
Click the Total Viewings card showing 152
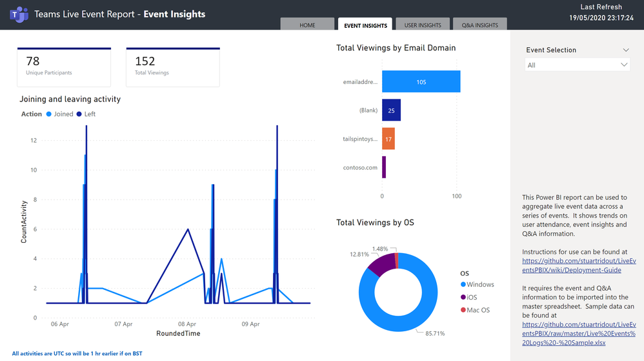tap(173, 67)
